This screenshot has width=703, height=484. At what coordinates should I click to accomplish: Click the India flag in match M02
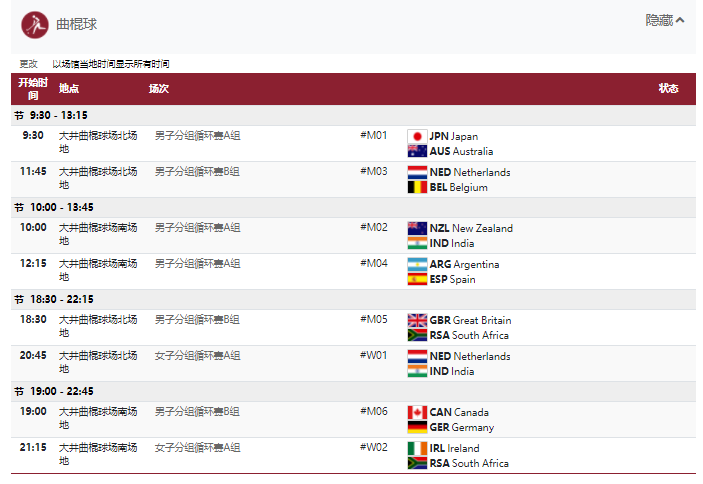coord(417,243)
